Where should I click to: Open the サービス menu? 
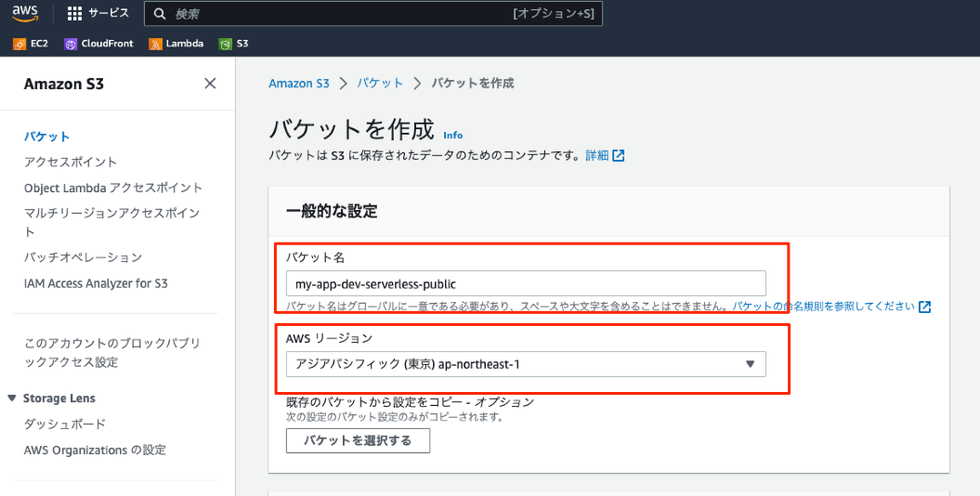tap(108, 13)
